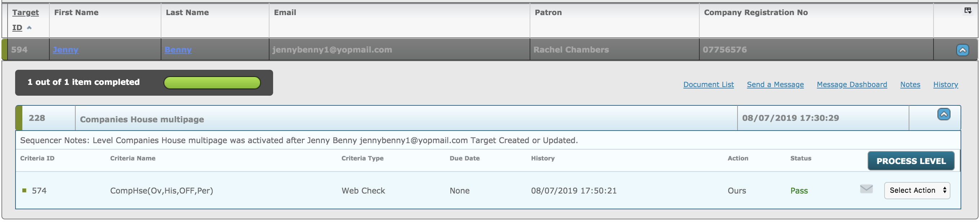Click the sort arrow next to Target ID
980x223 pixels.
29,28
